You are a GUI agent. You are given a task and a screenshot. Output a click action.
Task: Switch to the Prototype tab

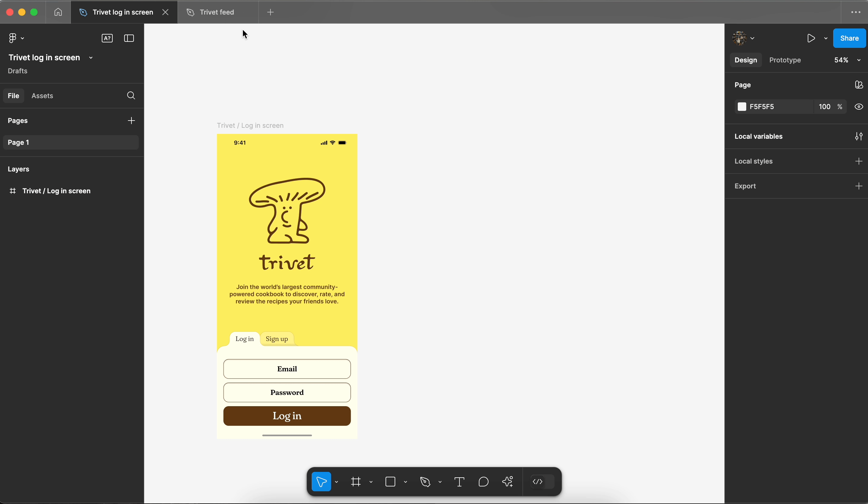coord(785,60)
